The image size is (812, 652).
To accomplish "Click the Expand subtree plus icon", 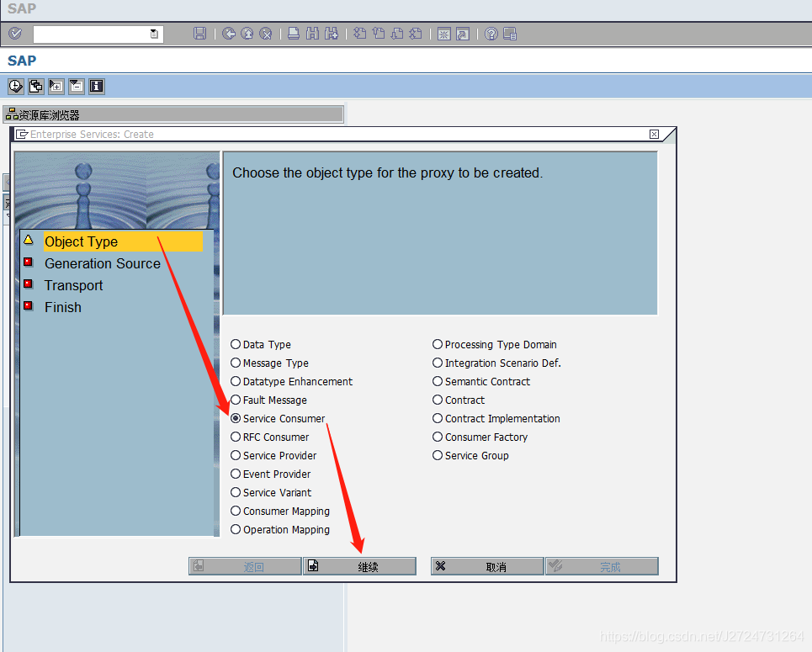I will tap(56, 86).
